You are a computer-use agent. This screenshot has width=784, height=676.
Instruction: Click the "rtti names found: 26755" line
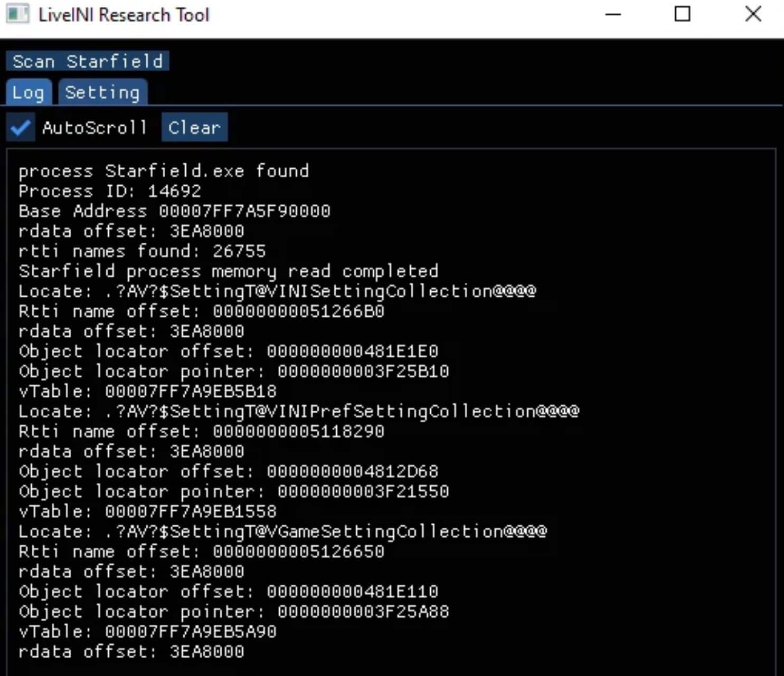pyautogui.click(x=142, y=251)
